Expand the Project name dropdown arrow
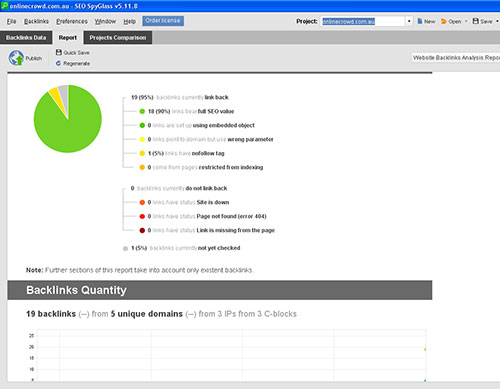500x389 pixels. pos(409,21)
